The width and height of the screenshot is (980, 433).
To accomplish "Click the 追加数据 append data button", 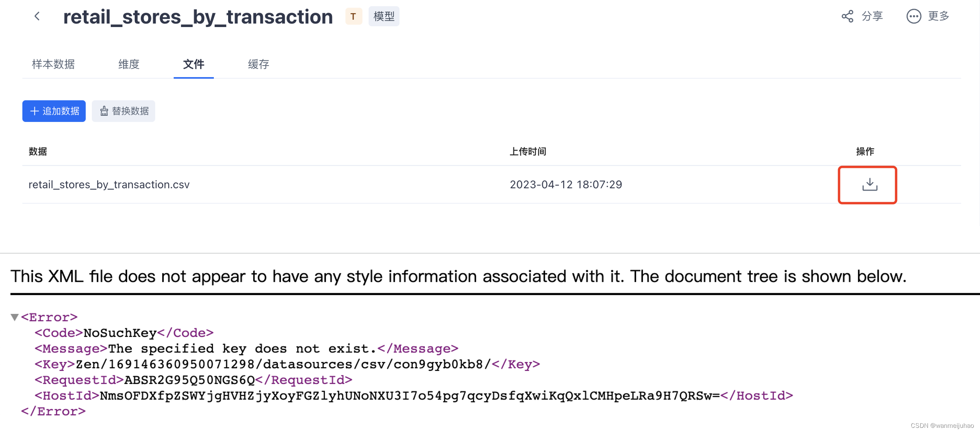I will tap(54, 111).
